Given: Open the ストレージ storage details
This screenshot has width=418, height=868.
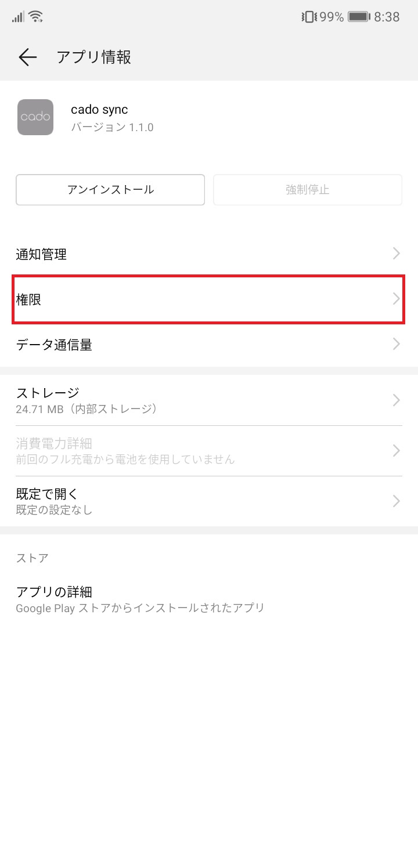Looking at the screenshot, I should 209,399.
